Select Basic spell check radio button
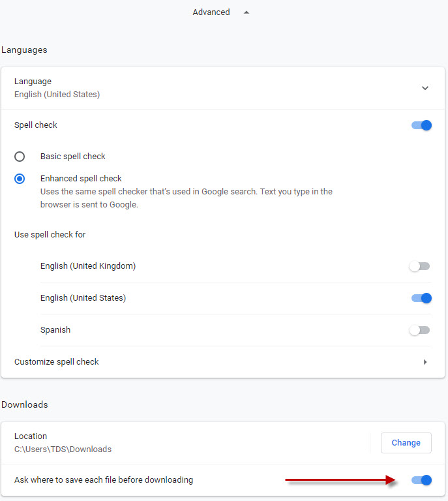 (x=20, y=157)
